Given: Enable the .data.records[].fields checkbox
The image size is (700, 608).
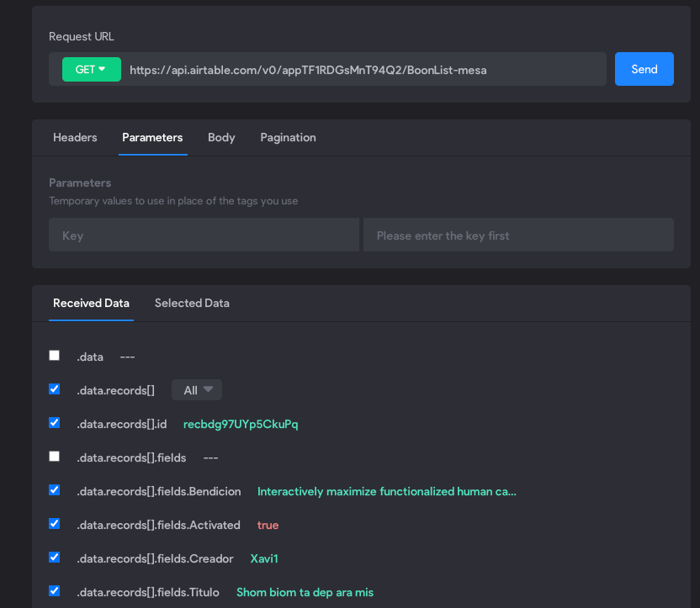Looking at the screenshot, I should pos(55,457).
